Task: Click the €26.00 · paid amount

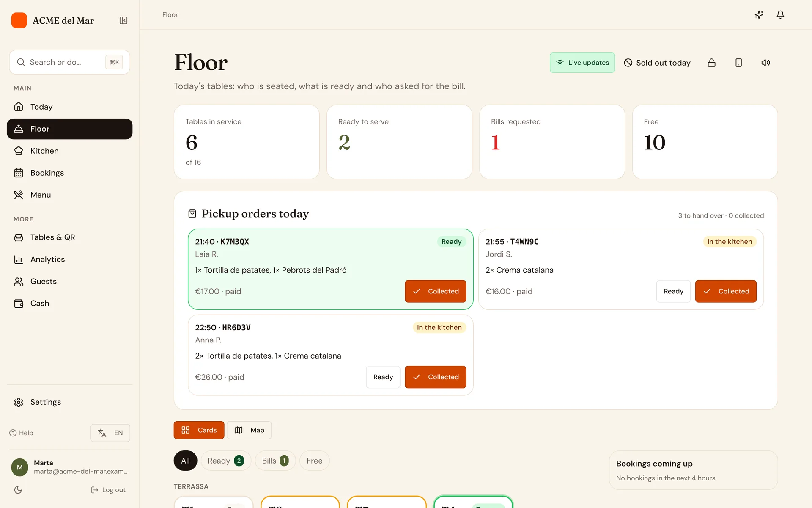Action: click(219, 377)
